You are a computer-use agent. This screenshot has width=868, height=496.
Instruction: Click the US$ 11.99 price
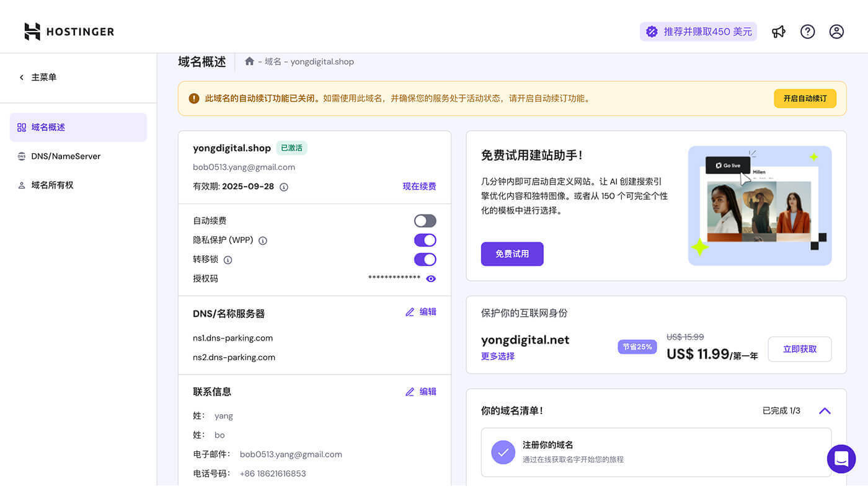[698, 354]
